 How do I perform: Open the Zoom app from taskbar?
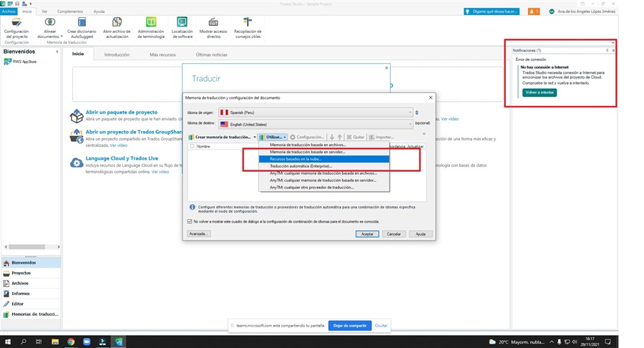point(87,342)
